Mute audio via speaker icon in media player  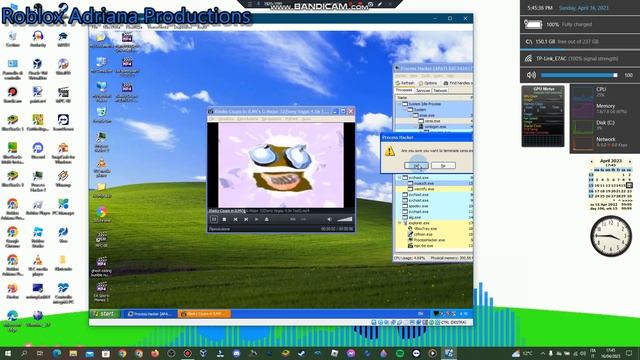(329, 220)
